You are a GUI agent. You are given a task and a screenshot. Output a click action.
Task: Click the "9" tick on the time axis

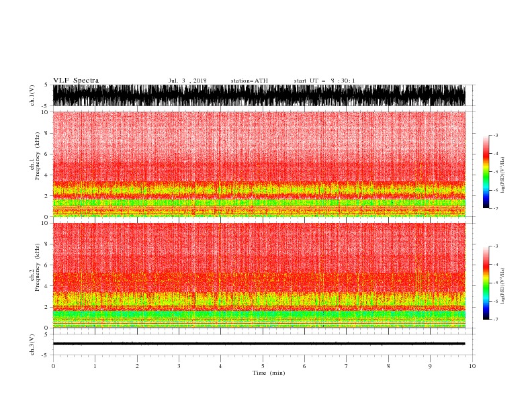pyautogui.click(x=430, y=366)
